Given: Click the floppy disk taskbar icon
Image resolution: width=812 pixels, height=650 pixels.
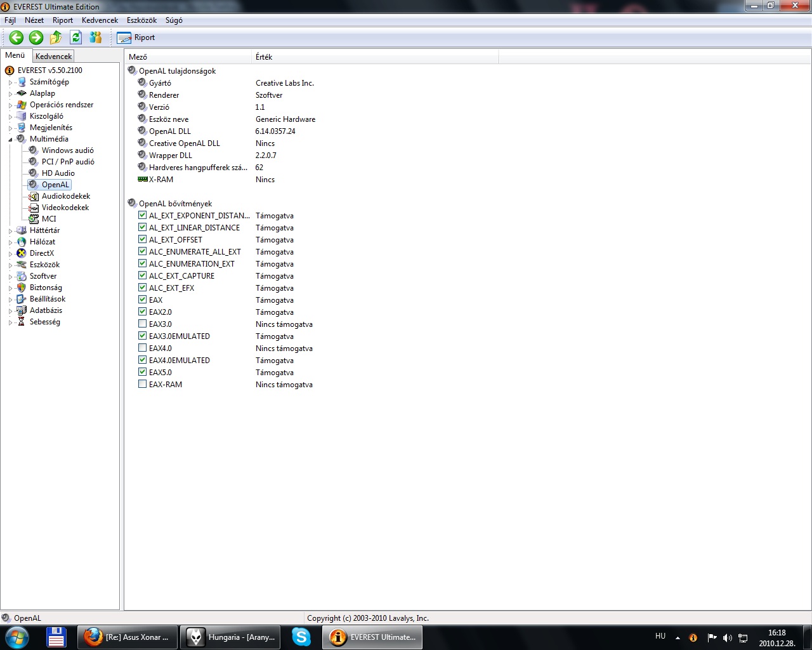Looking at the screenshot, I should 56,637.
